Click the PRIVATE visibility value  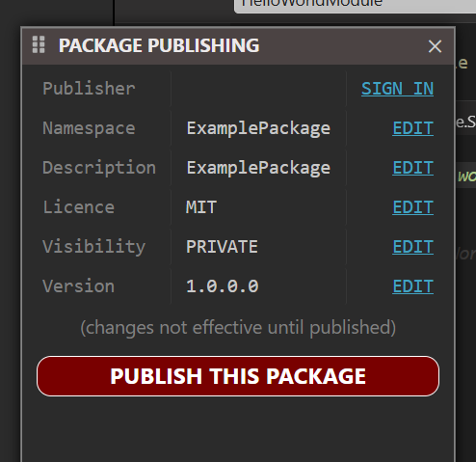tap(222, 247)
